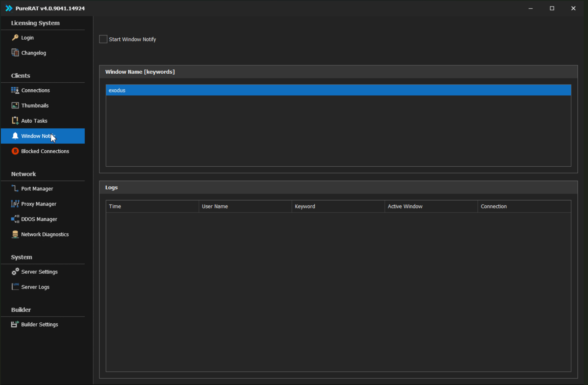Click the Window Name [keywords] panel title
Image resolution: width=588 pixels, height=385 pixels.
click(x=140, y=72)
